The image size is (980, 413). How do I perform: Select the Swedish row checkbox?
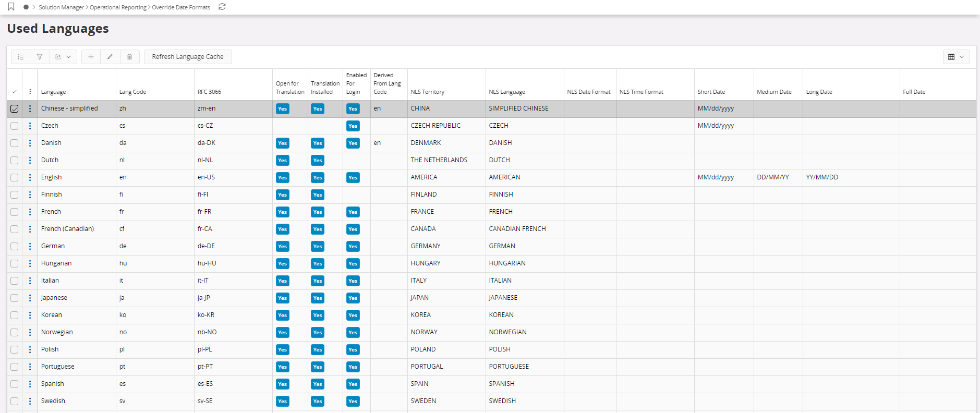tap(14, 401)
